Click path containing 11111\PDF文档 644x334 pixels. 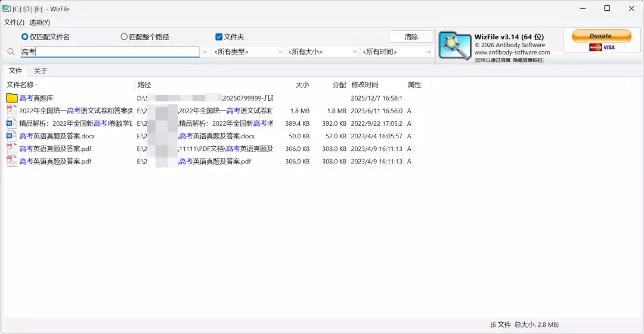(205, 149)
